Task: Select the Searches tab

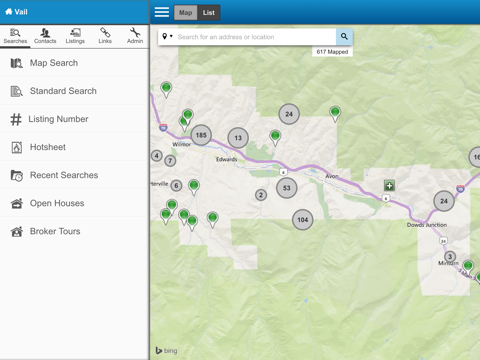Action: click(x=15, y=36)
